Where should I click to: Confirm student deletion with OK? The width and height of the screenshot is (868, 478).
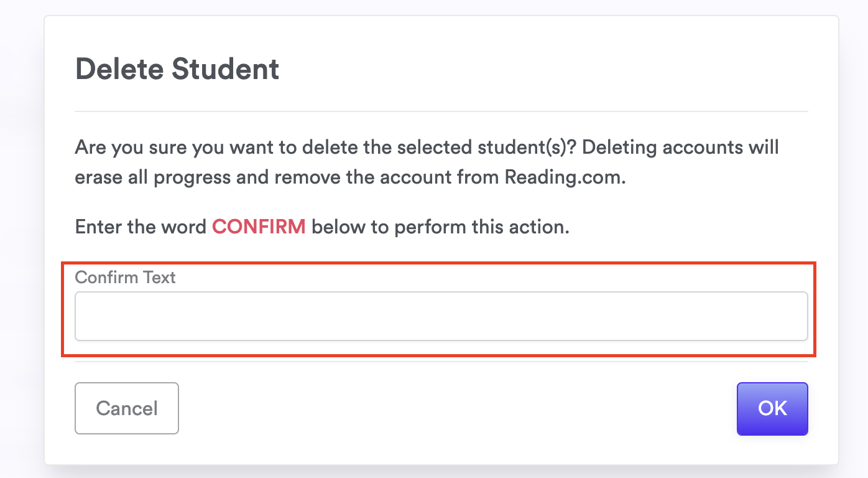(x=772, y=408)
